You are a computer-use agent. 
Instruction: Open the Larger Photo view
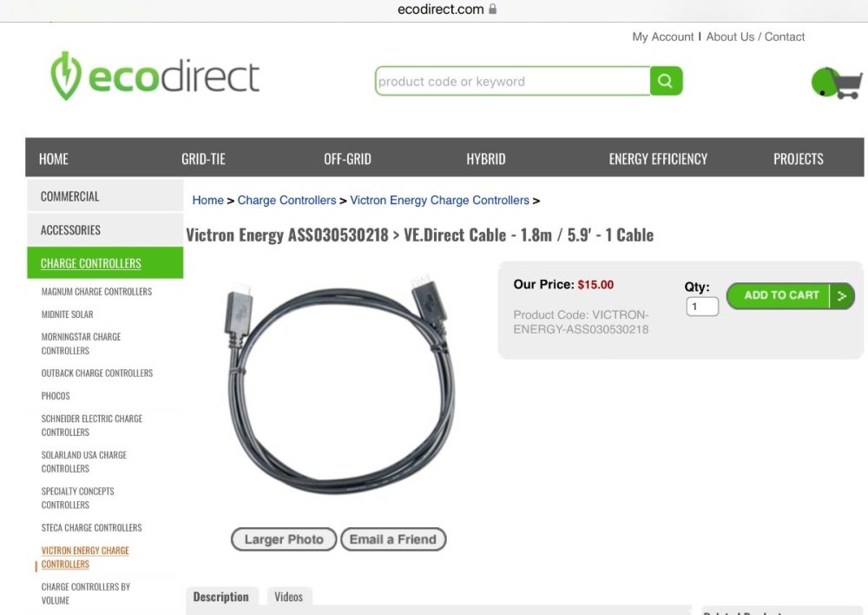pos(284,539)
